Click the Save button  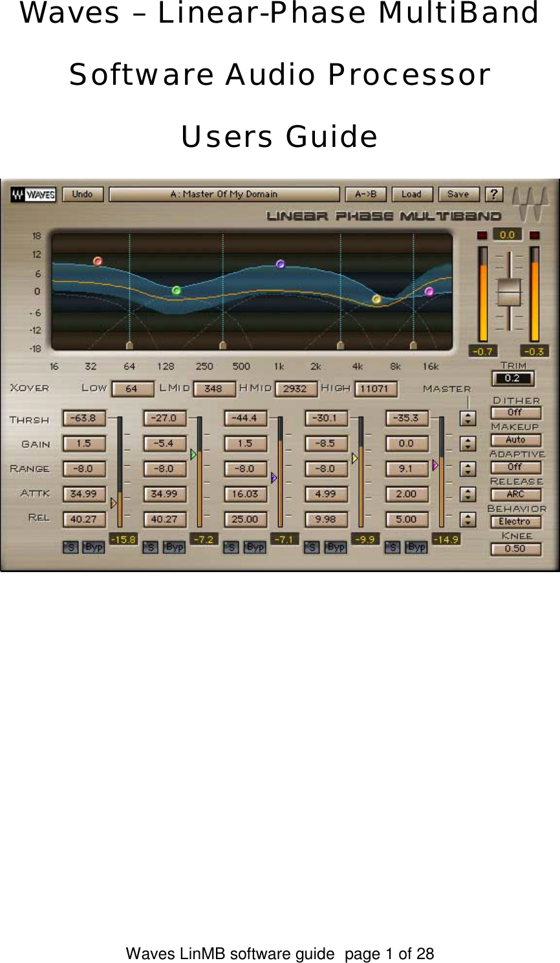click(458, 194)
